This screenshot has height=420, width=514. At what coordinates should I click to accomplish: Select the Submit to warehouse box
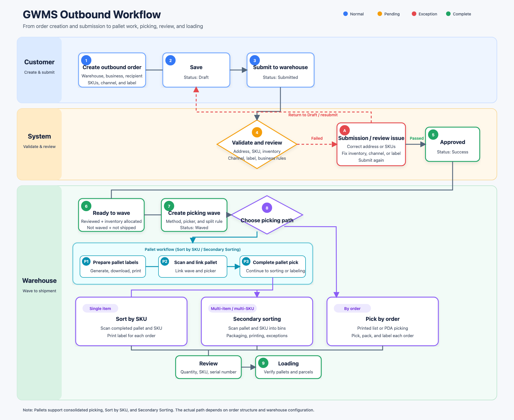280,70
